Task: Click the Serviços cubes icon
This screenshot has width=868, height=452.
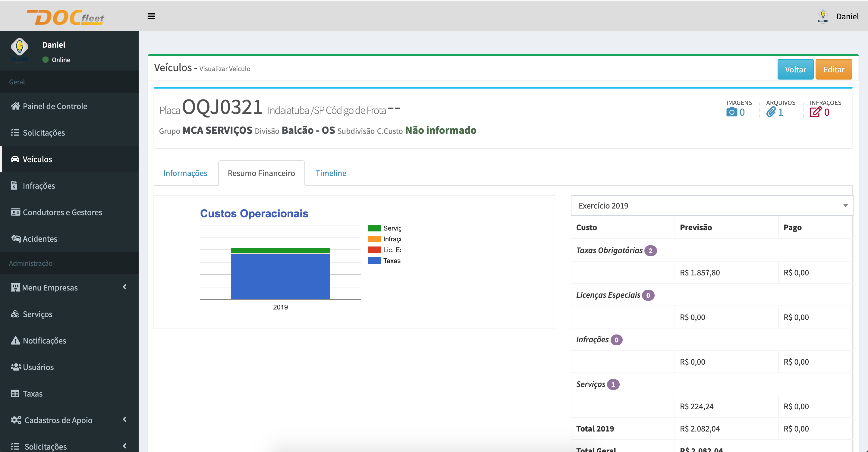Action: [x=15, y=314]
